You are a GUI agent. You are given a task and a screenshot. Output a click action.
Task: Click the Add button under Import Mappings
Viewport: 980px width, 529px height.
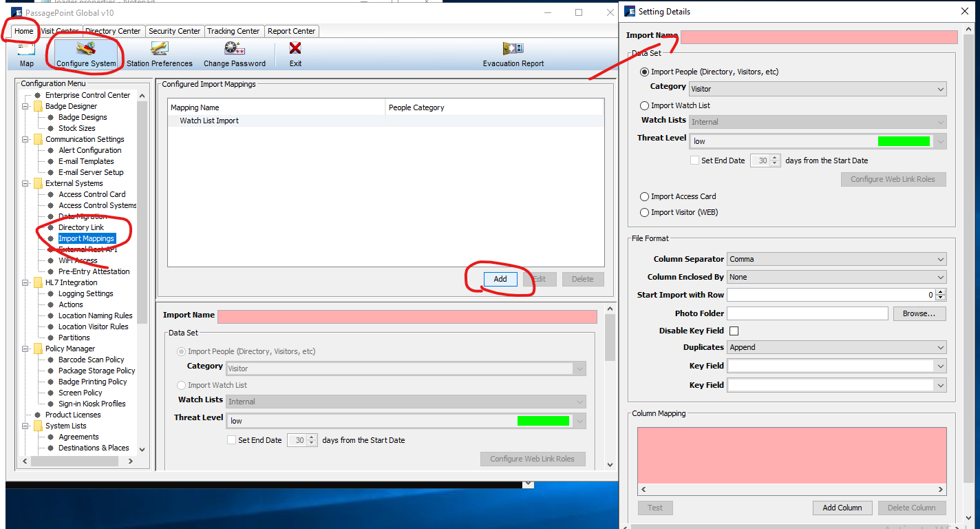(x=500, y=279)
